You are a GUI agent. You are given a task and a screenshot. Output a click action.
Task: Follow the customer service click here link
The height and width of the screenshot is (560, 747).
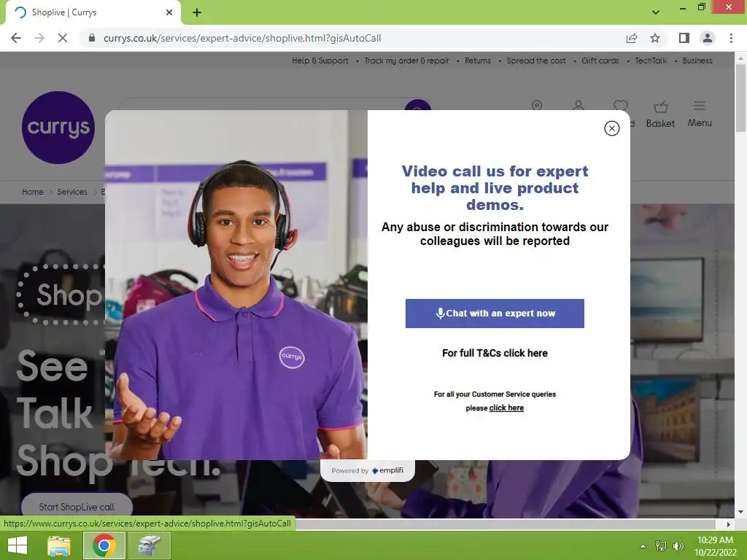click(x=506, y=408)
